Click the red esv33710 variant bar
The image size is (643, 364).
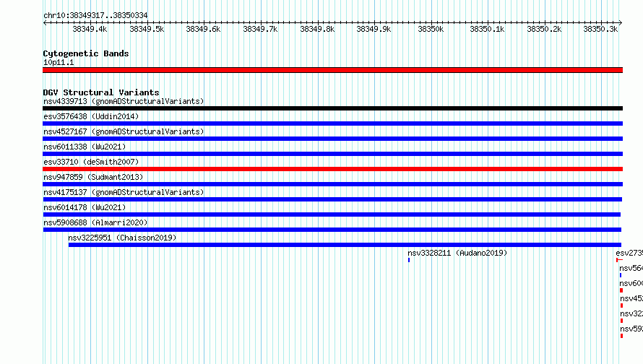pyautogui.click(x=332, y=169)
